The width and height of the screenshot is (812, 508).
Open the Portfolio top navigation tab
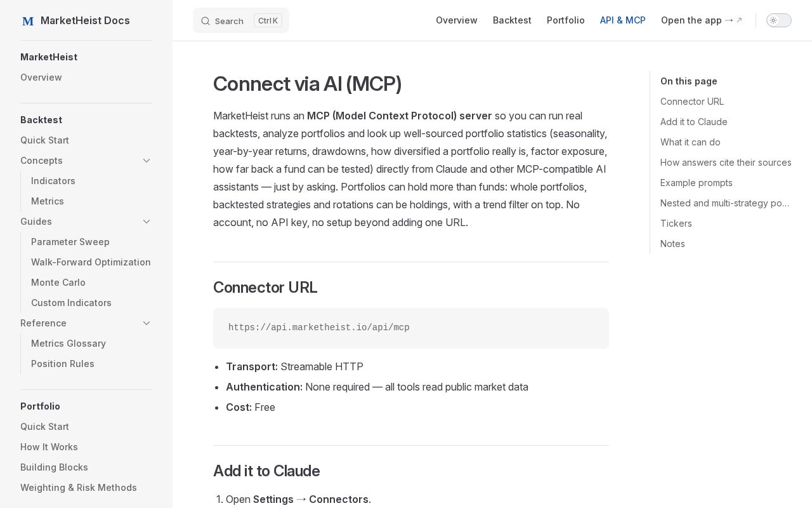[566, 20]
